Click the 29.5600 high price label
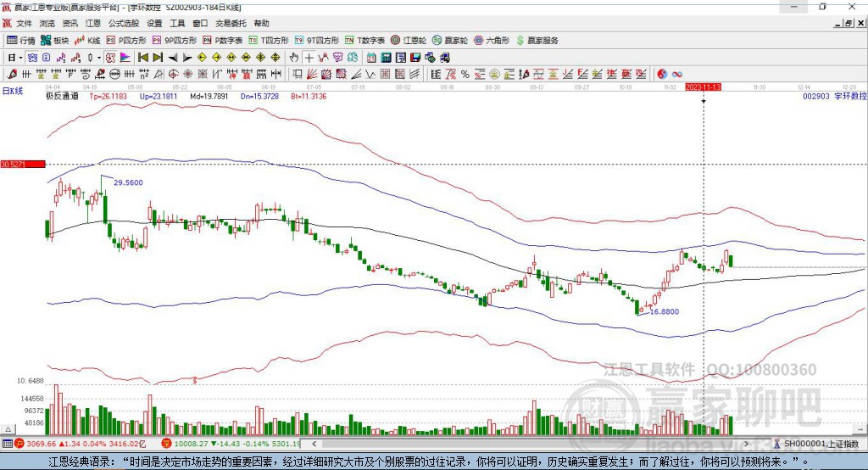 [128, 182]
